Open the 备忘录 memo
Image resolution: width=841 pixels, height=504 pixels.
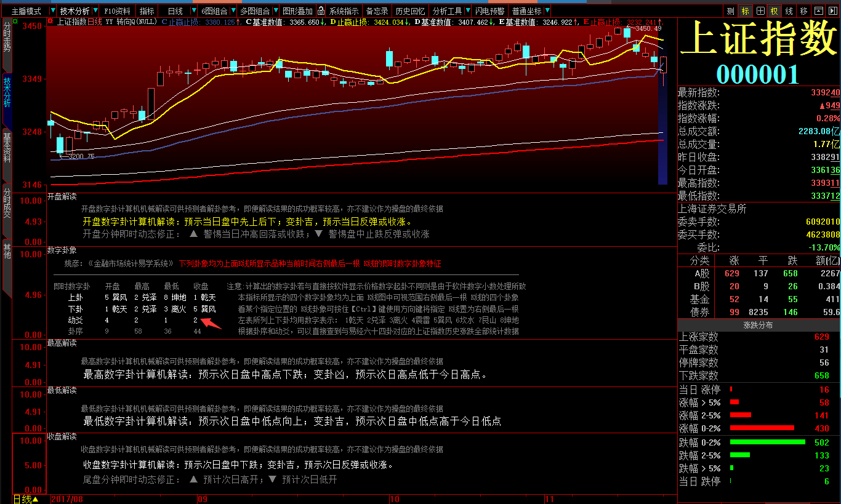(x=377, y=11)
